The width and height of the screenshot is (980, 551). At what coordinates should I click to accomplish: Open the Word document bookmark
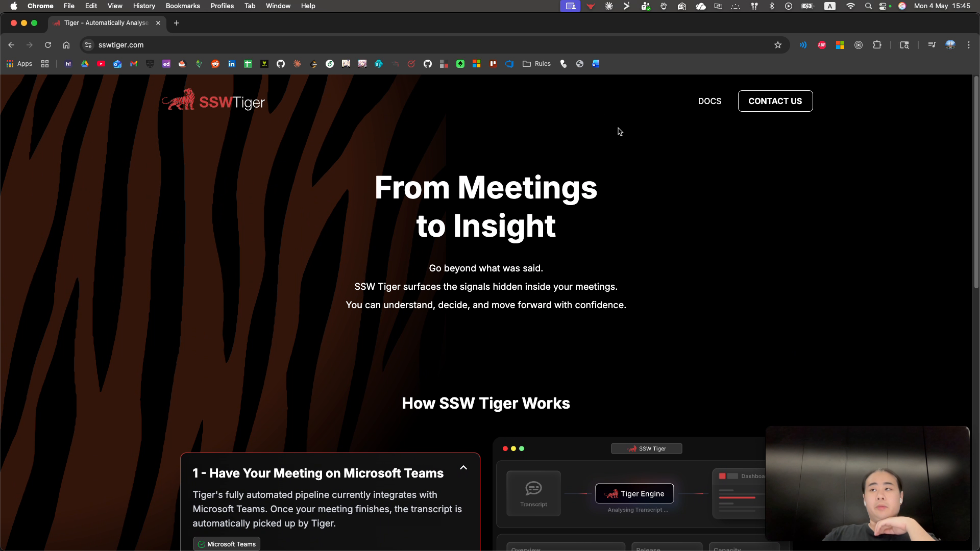click(x=596, y=64)
